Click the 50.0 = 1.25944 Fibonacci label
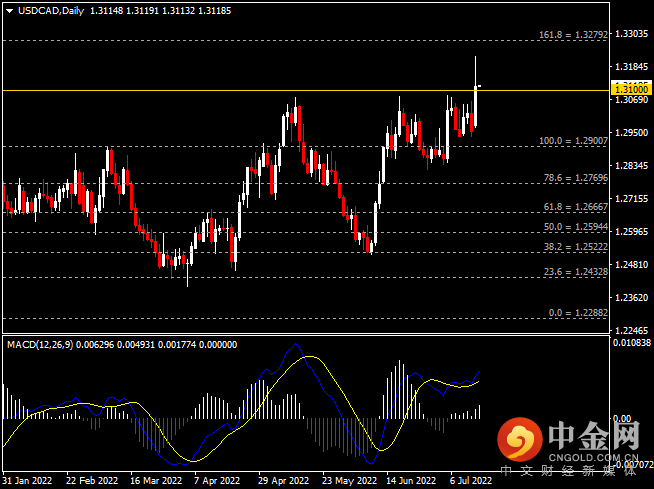Image resolution: width=654 pixels, height=489 pixels. [x=576, y=227]
